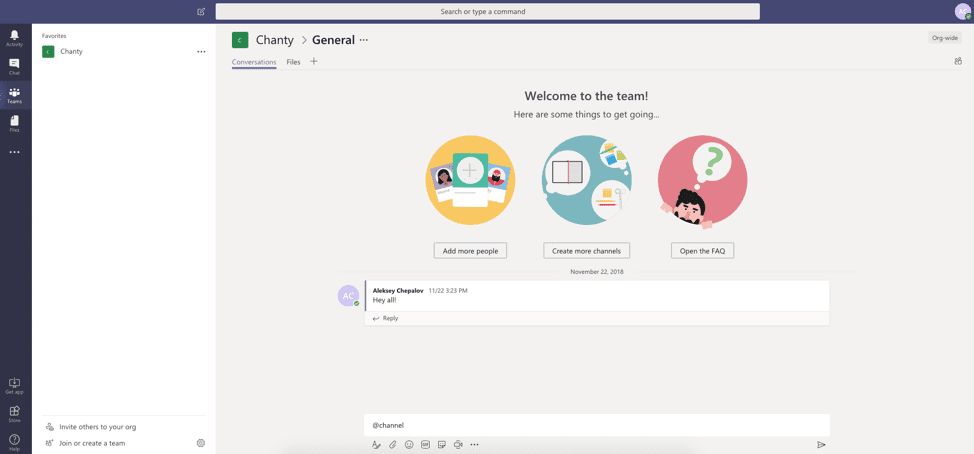Open the profile avatar menu
Image resolution: width=974 pixels, height=454 pixels.
(962, 11)
